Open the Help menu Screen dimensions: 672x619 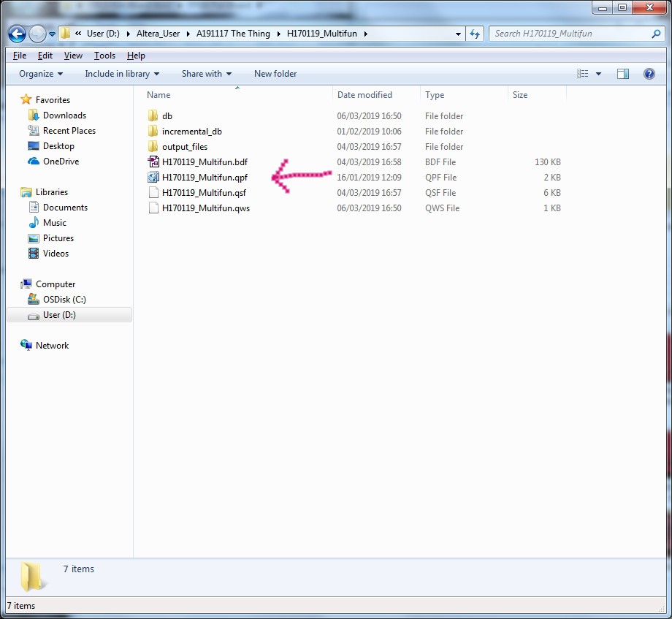(136, 56)
